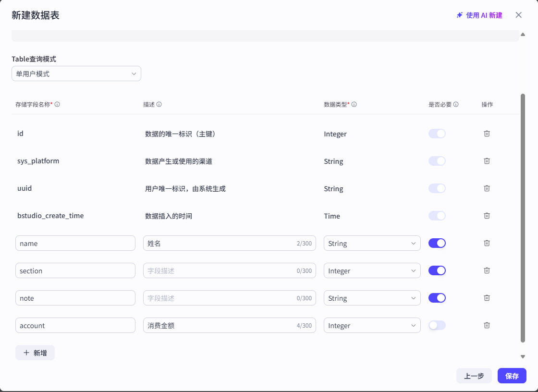Toggle required switch for uuid row

[437, 188]
